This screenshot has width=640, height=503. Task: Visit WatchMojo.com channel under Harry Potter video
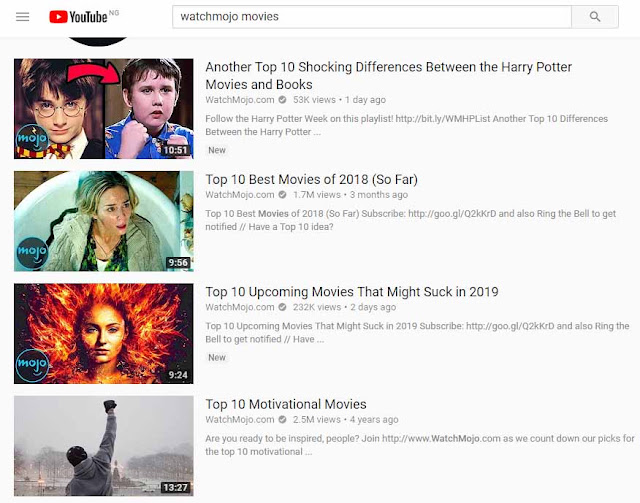point(240,100)
